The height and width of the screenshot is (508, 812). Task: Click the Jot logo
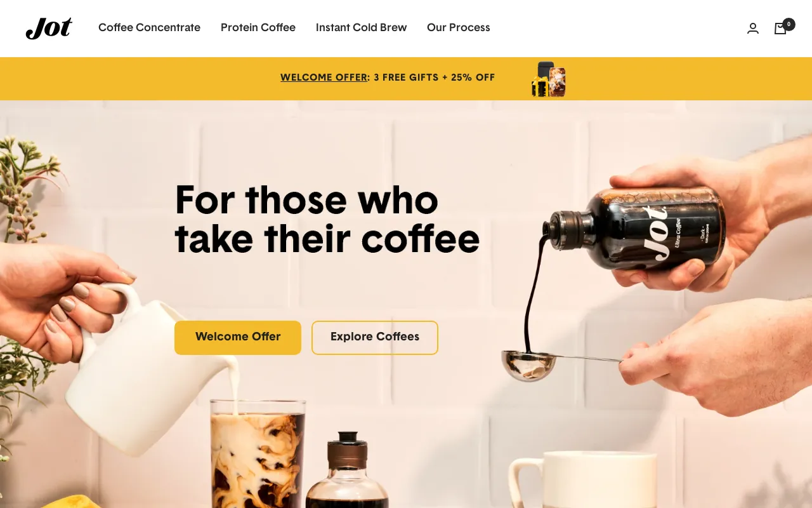[x=49, y=28]
